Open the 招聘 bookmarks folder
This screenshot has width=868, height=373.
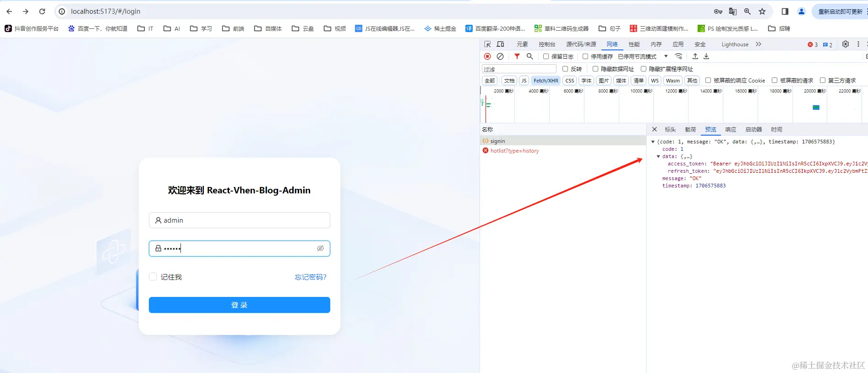[779, 28]
